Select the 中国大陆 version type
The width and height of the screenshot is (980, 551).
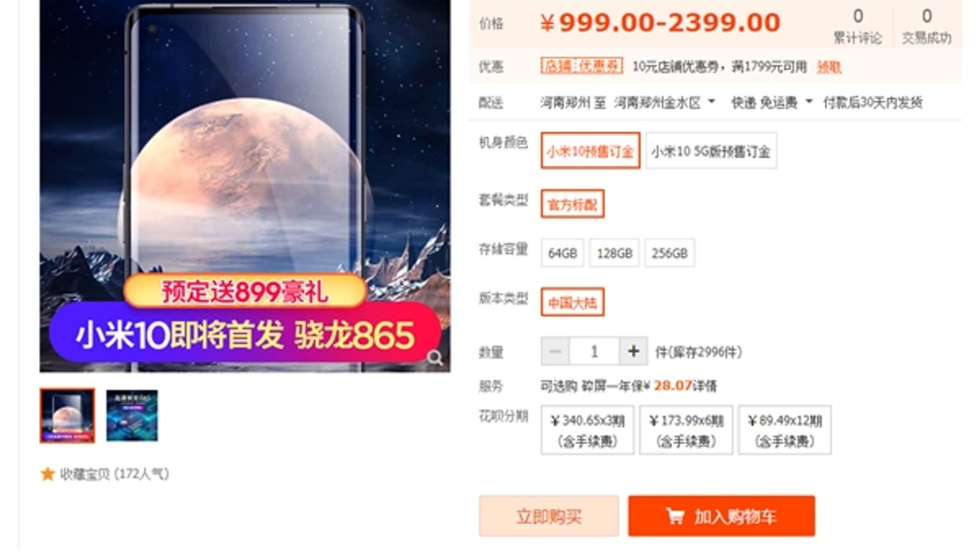pos(573,302)
